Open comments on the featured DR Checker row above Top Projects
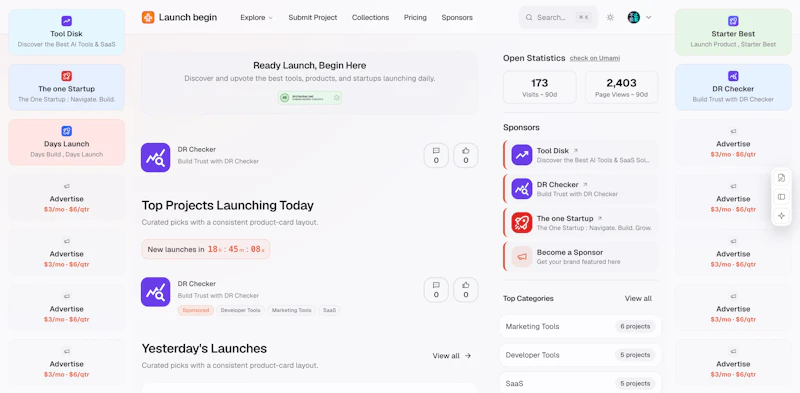The height and width of the screenshot is (393, 800). tap(436, 155)
